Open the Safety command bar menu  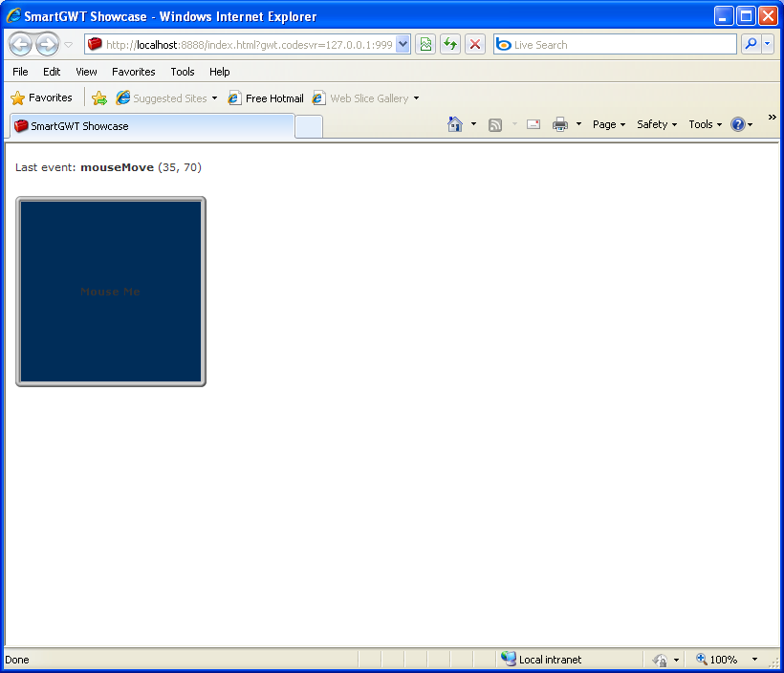point(657,124)
